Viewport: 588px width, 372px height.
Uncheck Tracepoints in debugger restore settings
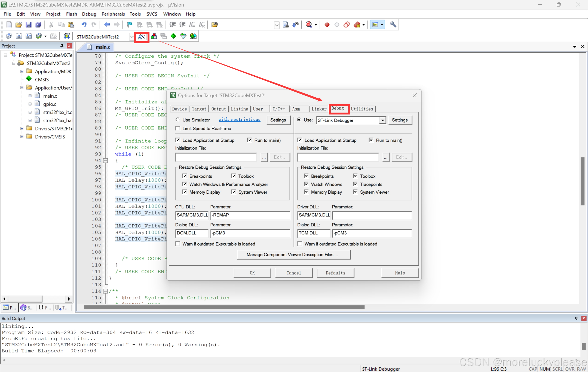click(355, 184)
